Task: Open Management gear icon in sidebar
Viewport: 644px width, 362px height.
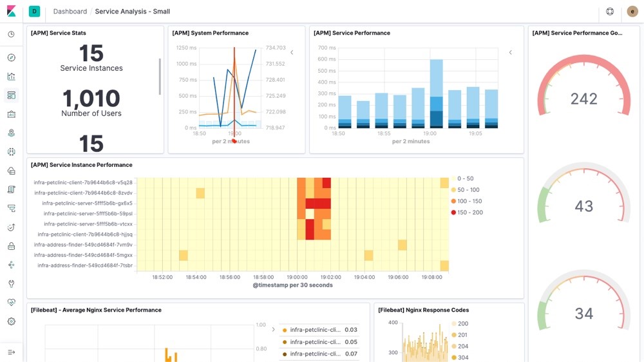Action: [11, 321]
